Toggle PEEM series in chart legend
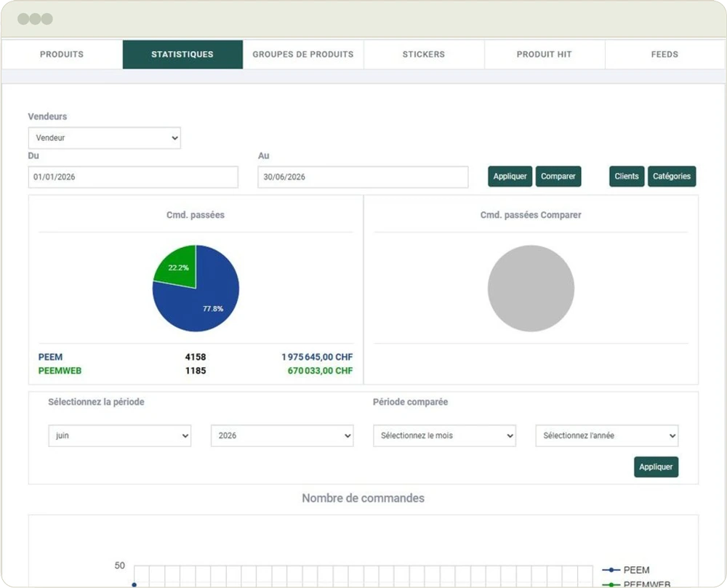The width and height of the screenshot is (727, 588). [x=626, y=570]
